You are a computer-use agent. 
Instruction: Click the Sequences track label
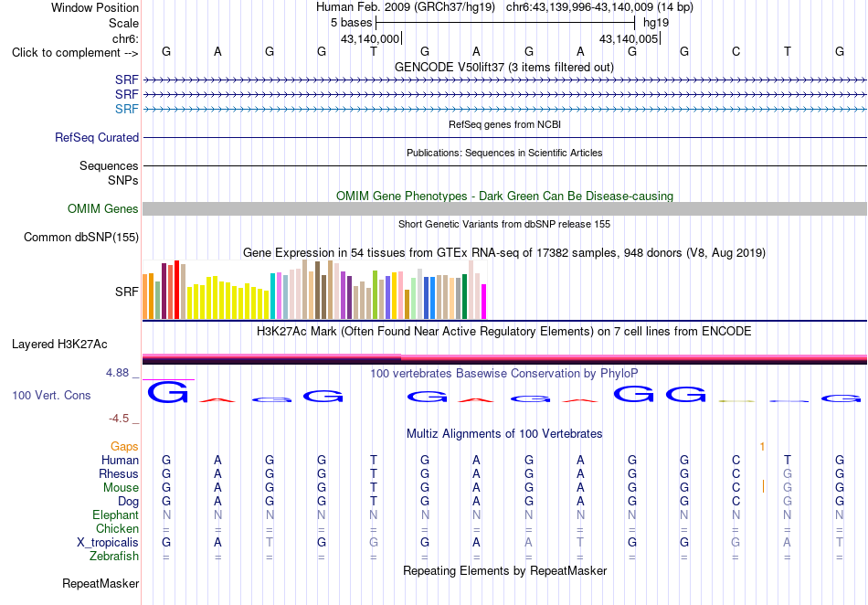point(109,165)
